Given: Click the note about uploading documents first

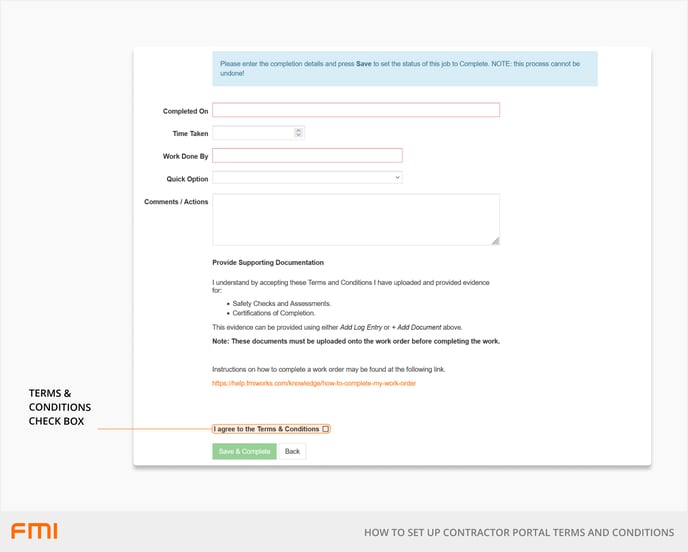Looking at the screenshot, I should tap(356, 341).
